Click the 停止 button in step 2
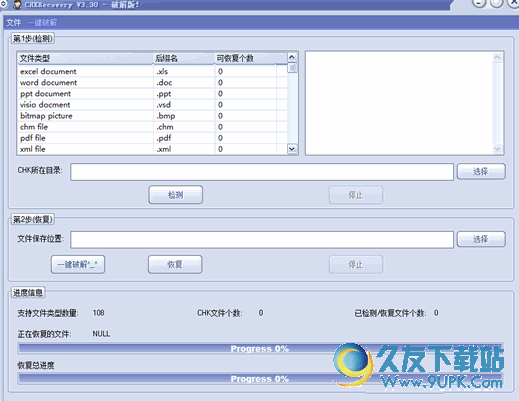The image size is (519, 401). point(356,265)
